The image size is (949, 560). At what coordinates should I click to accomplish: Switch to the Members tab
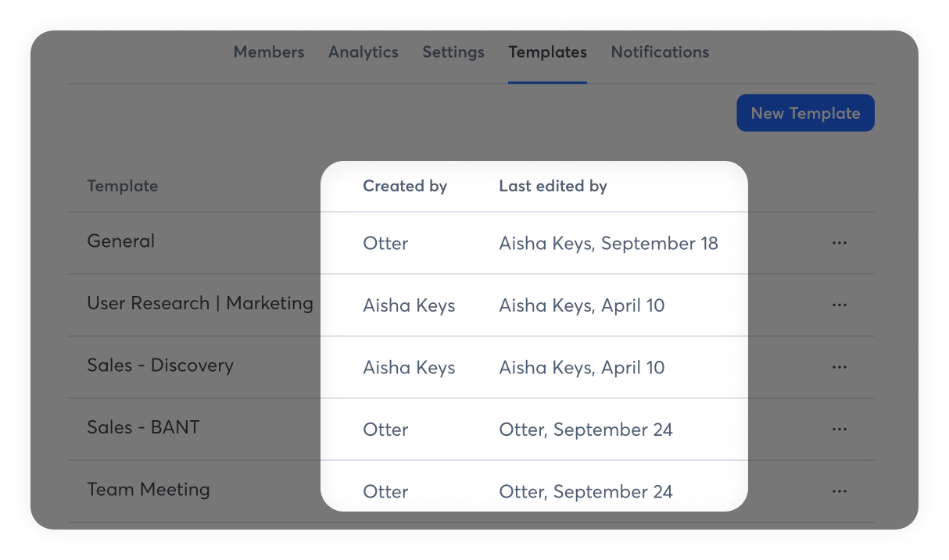tap(269, 52)
